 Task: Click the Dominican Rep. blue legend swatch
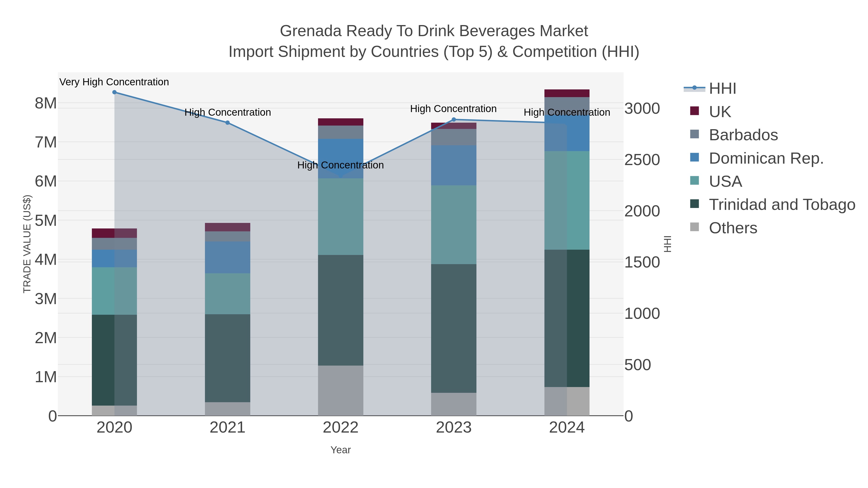[x=694, y=157]
